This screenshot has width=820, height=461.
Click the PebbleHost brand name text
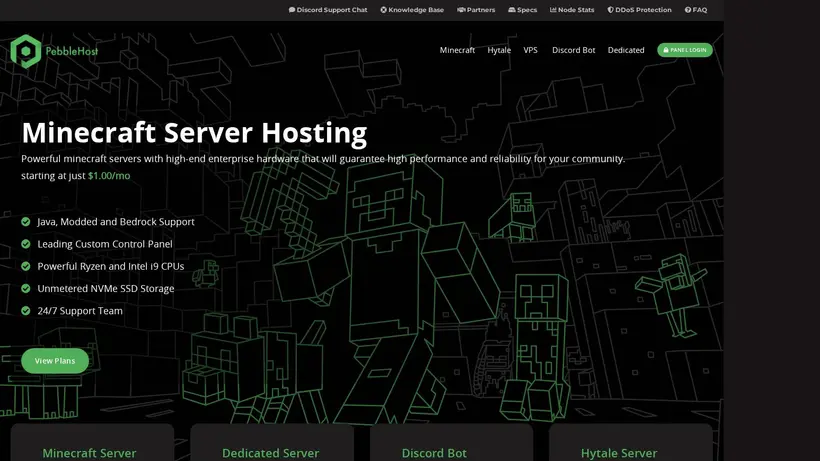pyautogui.click(x=72, y=51)
